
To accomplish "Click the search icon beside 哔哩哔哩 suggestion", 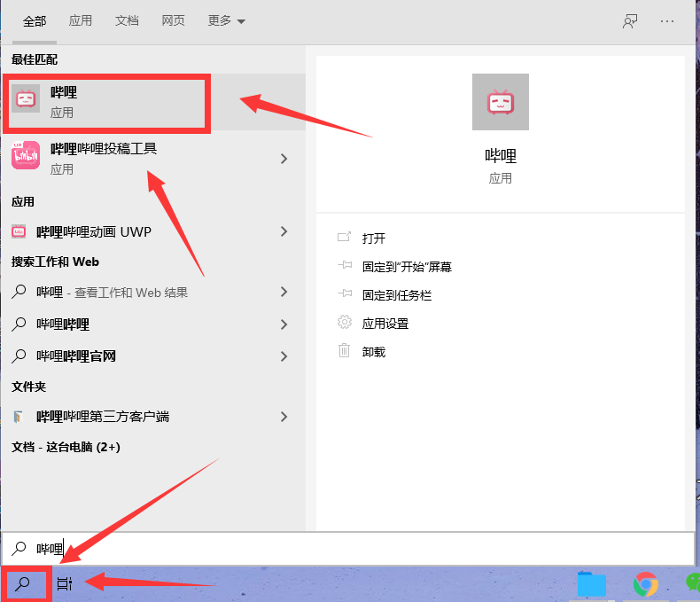I will pyautogui.click(x=19, y=324).
